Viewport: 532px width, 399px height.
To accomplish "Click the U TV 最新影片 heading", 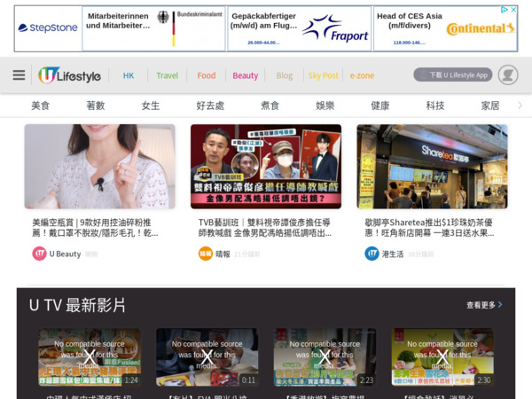I will tap(77, 305).
